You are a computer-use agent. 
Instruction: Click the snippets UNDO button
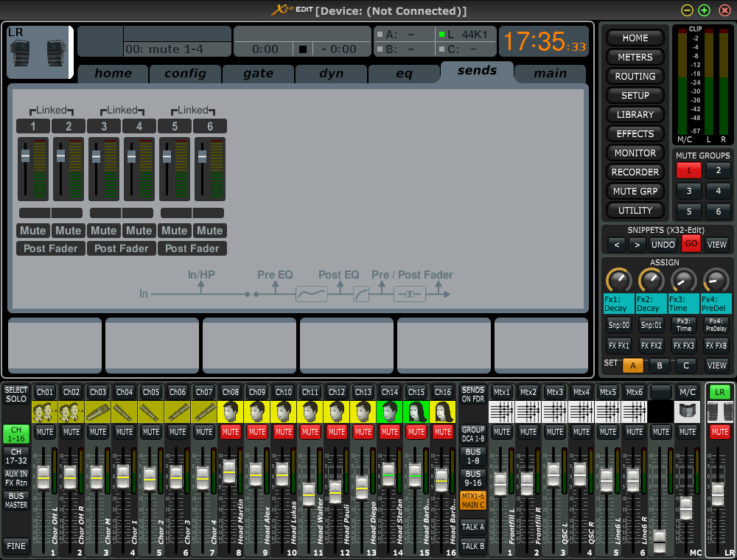click(663, 245)
